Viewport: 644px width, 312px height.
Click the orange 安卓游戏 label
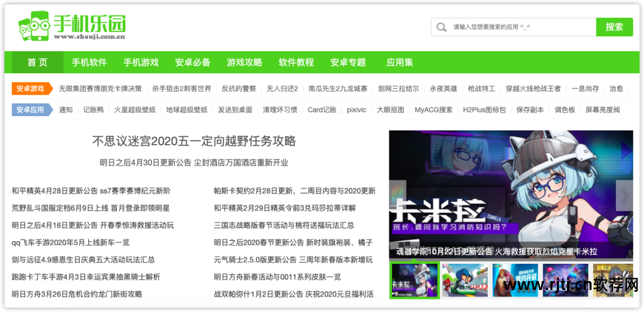(x=32, y=89)
